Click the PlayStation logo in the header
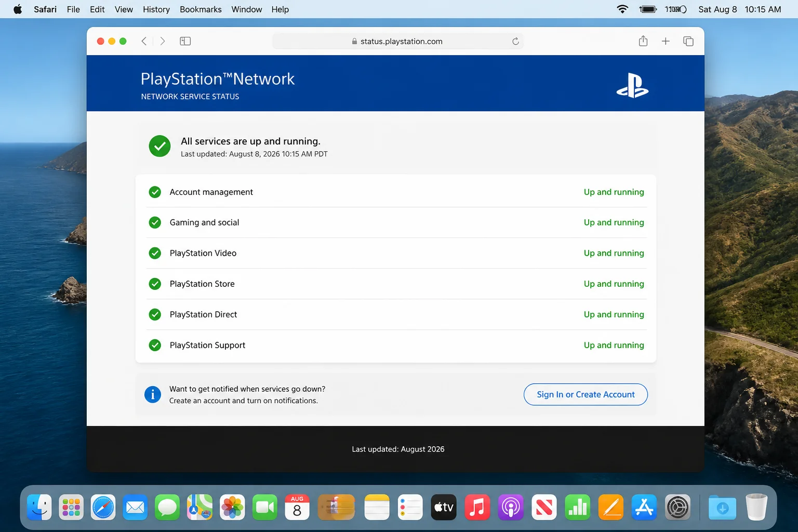Screen dimensions: 798x532 (x=632, y=86)
